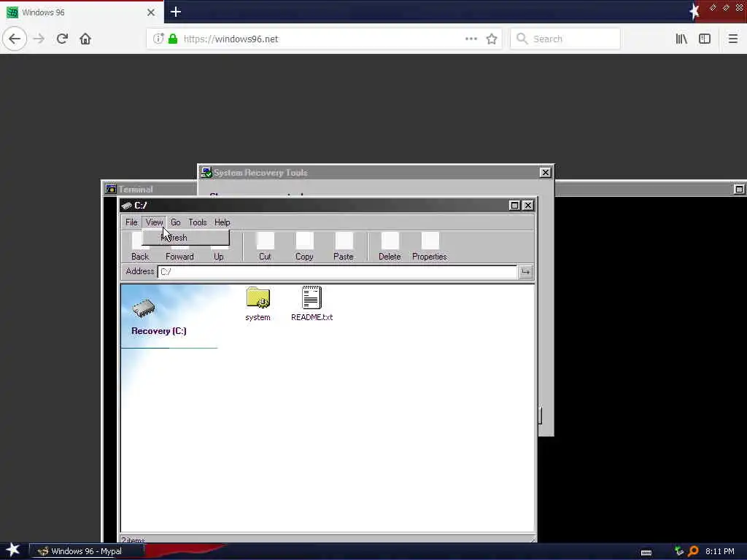Click the Paste toolbar button
Image resolution: width=747 pixels, height=560 pixels.
(x=344, y=247)
